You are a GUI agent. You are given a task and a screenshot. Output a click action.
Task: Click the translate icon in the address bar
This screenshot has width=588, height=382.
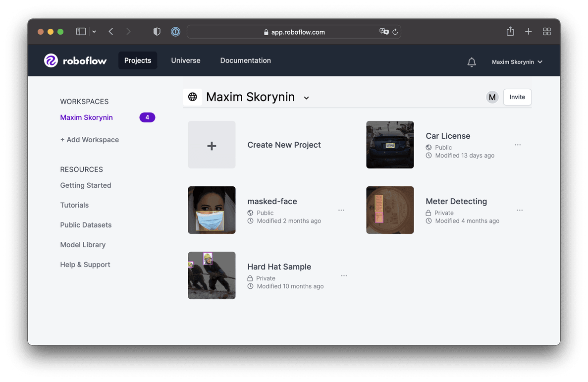click(x=384, y=32)
